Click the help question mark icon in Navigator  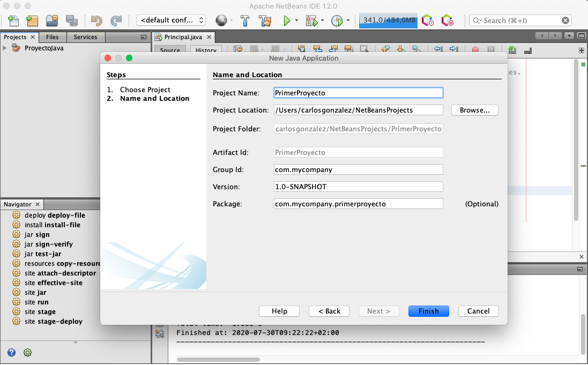(x=12, y=352)
